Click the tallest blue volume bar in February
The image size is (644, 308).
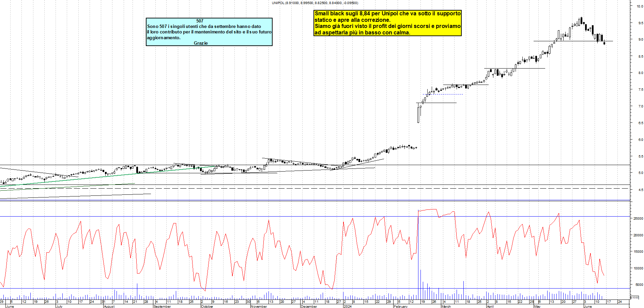(418, 254)
